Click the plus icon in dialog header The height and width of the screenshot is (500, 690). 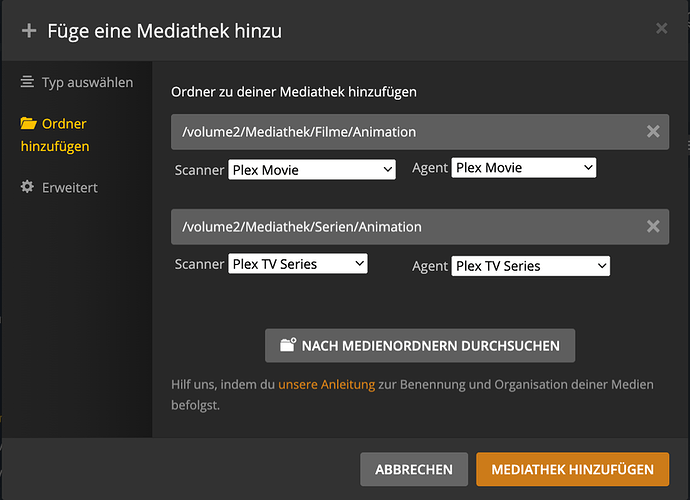[28, 30]
